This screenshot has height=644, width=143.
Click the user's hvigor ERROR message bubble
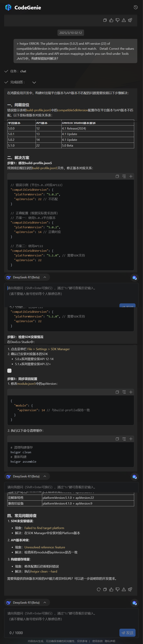pyautogui.click(x=75, y=51)
